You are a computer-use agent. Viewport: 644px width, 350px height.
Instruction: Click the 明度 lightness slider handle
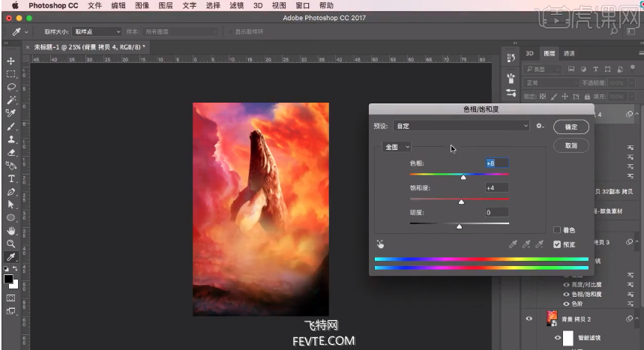(x=459, y=226)
